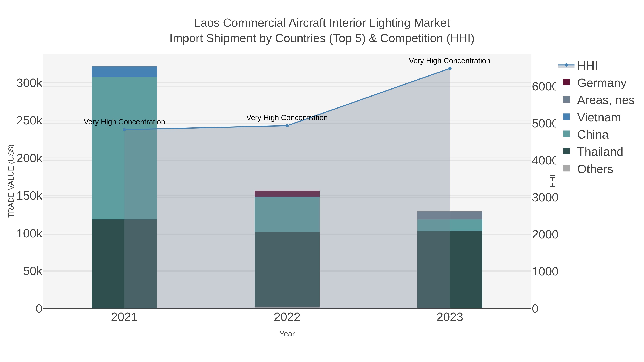Click the 50k trade value tick label
This screenshot has width=644, height=362.
(x=33, y=271)
